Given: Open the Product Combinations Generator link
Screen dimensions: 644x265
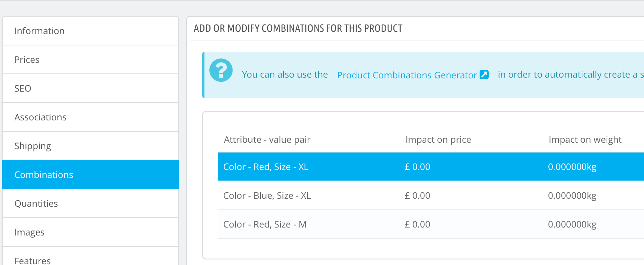Looking at the screenshot, I should click(407, 75).
